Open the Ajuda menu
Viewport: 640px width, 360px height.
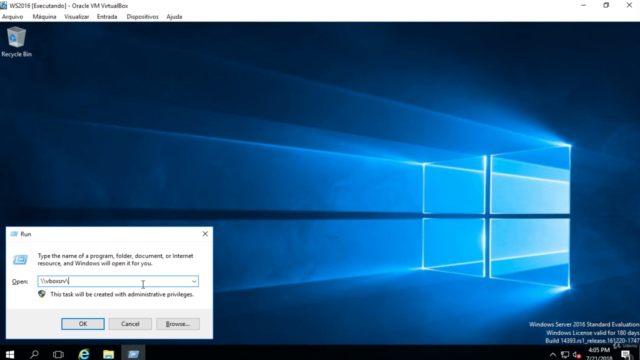174,17
